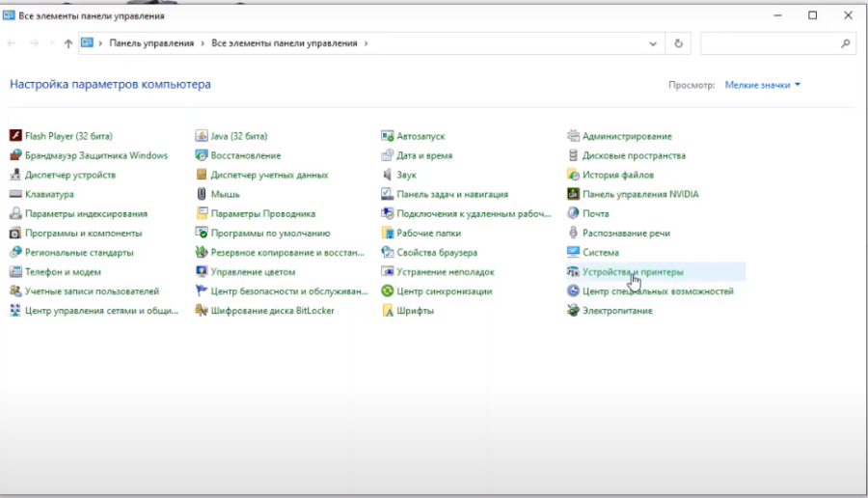The height and width of the screenshot is (498, 868).
Task: Click the Программы по умолчанию icon
Action: 202,233
